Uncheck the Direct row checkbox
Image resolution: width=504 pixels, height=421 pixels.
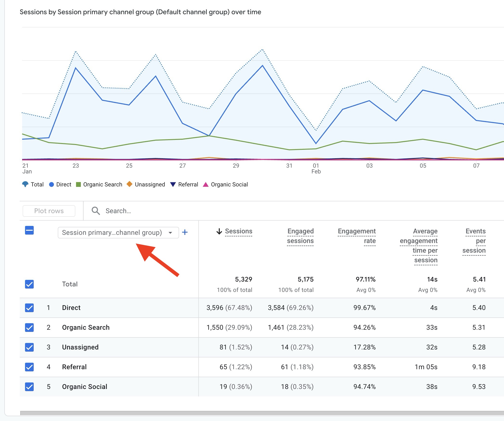pyautogui.click(x=29, y=308)
